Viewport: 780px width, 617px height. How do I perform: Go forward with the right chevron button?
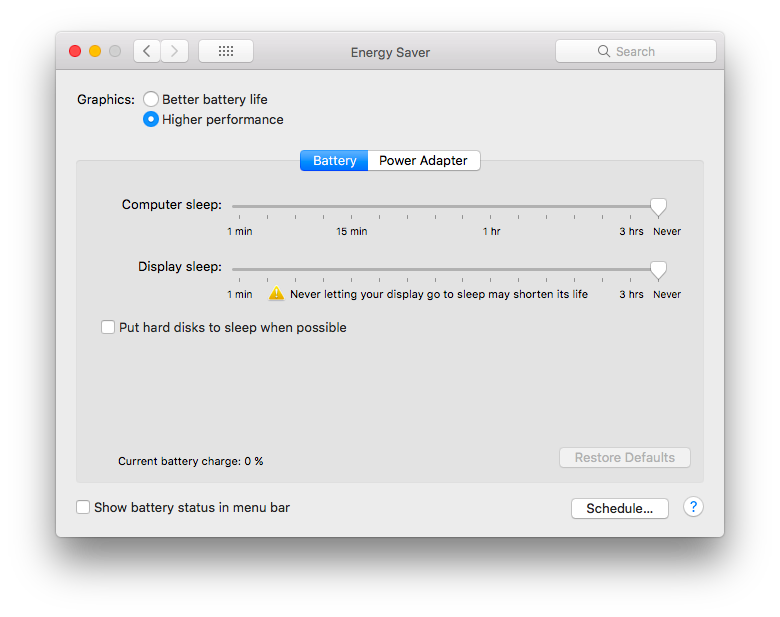tap(174, 51)
